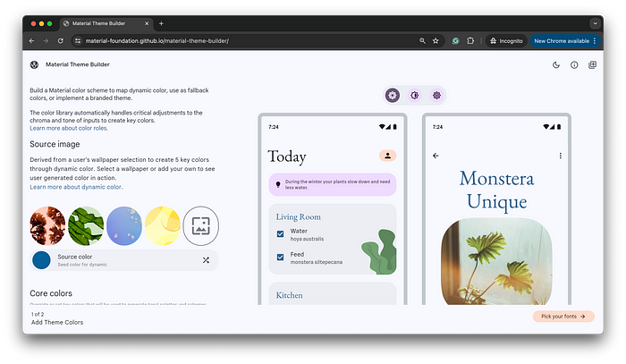Viewport: 626px width, 364px height.
Task: Click the Monstera plant photo
Action: pos(496,261)
